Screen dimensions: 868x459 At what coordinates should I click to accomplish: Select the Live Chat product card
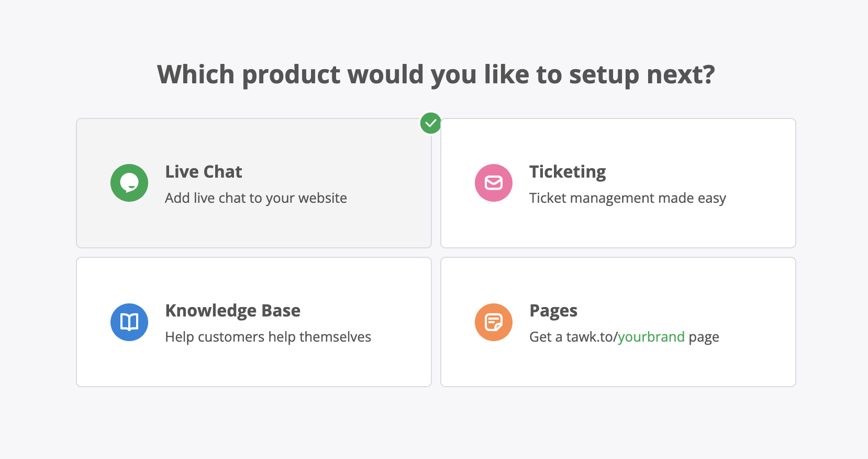(254, 183)
